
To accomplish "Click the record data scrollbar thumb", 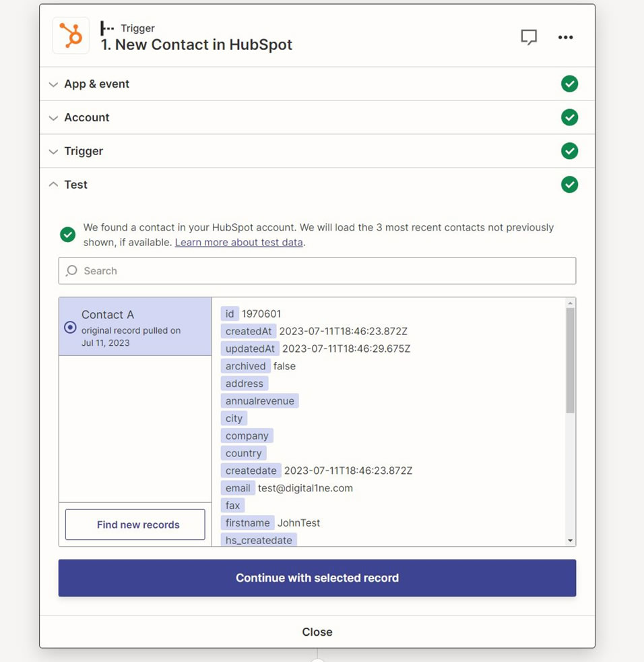I will pyautogui.click(x=570, y=361).
